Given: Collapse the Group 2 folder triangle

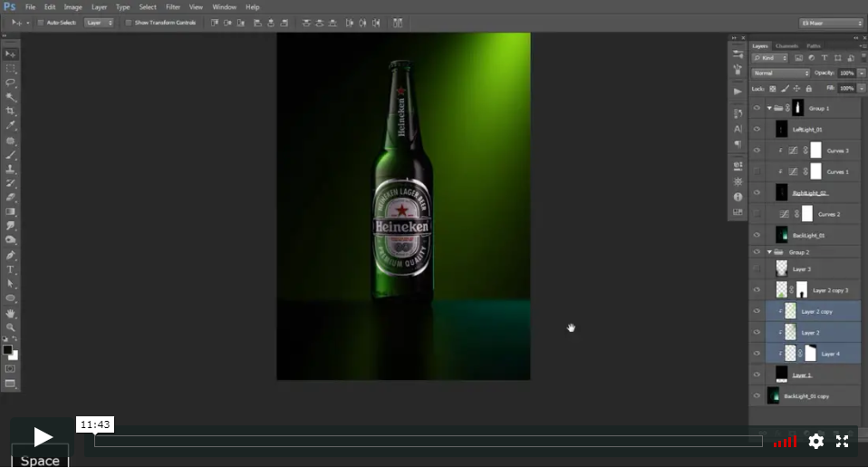Looking at the screenshot, I should coord(769,252).
